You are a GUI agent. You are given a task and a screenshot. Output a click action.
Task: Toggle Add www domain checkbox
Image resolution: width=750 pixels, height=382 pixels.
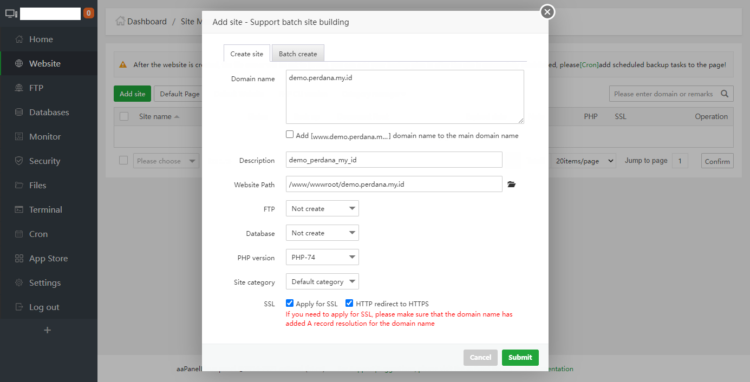coord(289,134)
